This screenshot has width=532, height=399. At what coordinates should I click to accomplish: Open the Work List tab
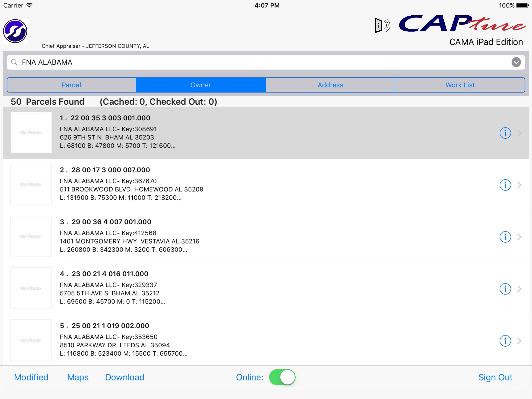coord(460,85)
